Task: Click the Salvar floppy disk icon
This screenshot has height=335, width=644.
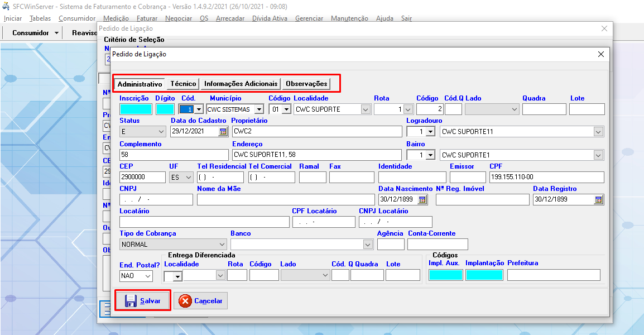Action: point(131,301)
